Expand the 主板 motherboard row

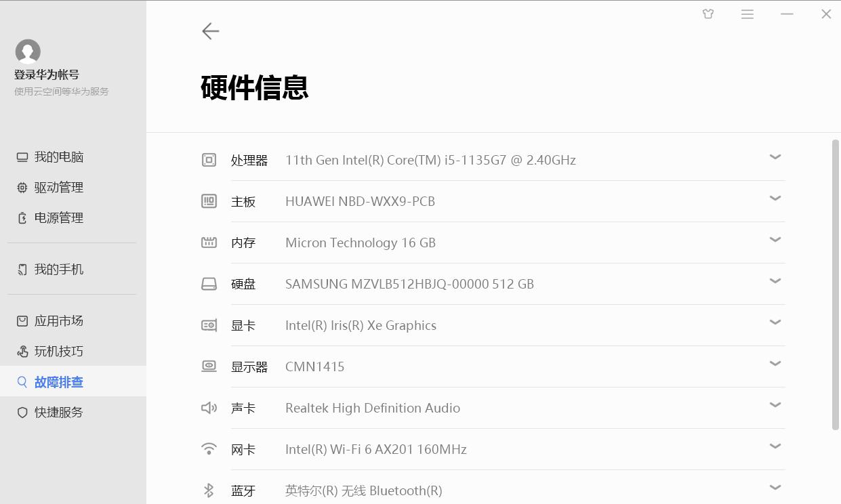775,198
